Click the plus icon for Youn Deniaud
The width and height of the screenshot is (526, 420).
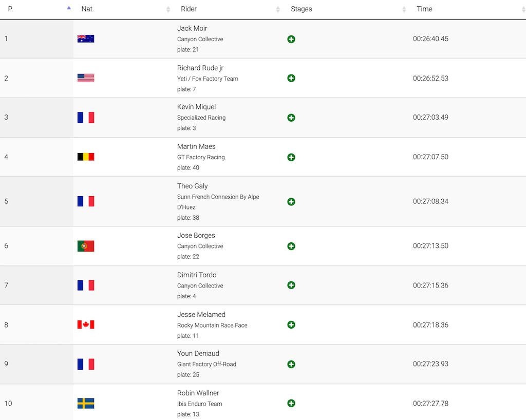tap(291, 365)
